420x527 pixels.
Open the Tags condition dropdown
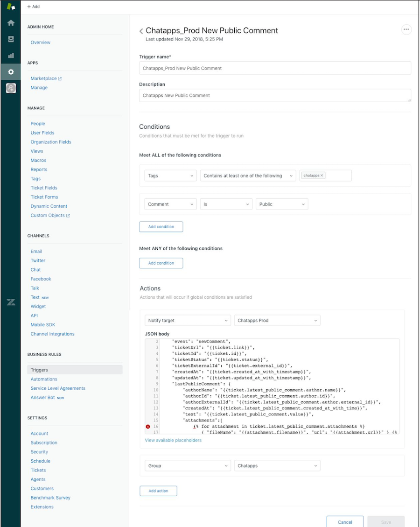(170, 176)
